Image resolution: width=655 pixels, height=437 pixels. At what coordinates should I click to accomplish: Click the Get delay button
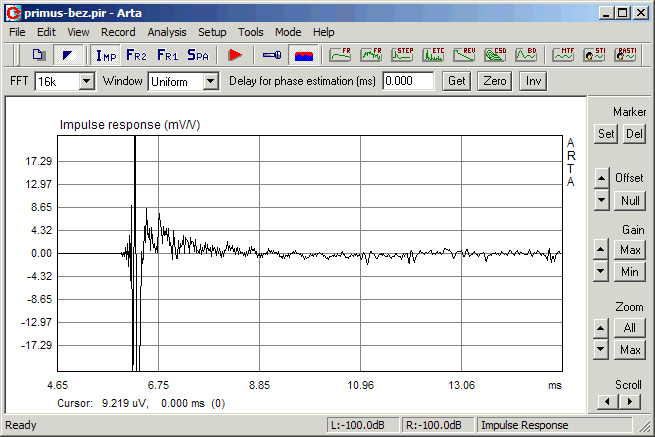pyautogui.click(x=457, y=81)
